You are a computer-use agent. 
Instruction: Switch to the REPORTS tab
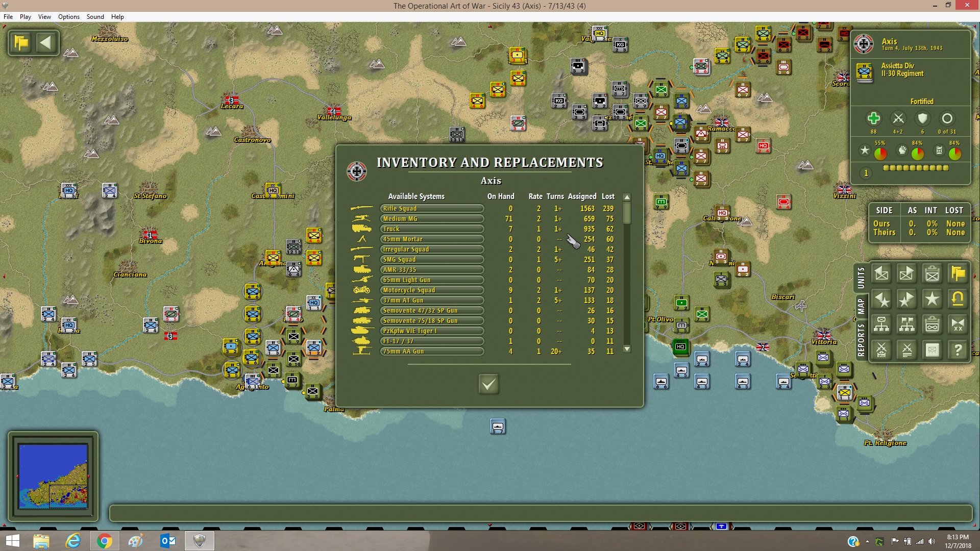coord(861,339)
